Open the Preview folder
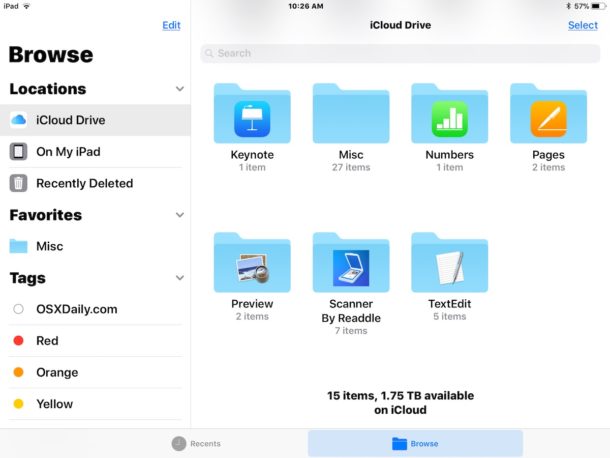The image size is (610, 458). (252, 262)
